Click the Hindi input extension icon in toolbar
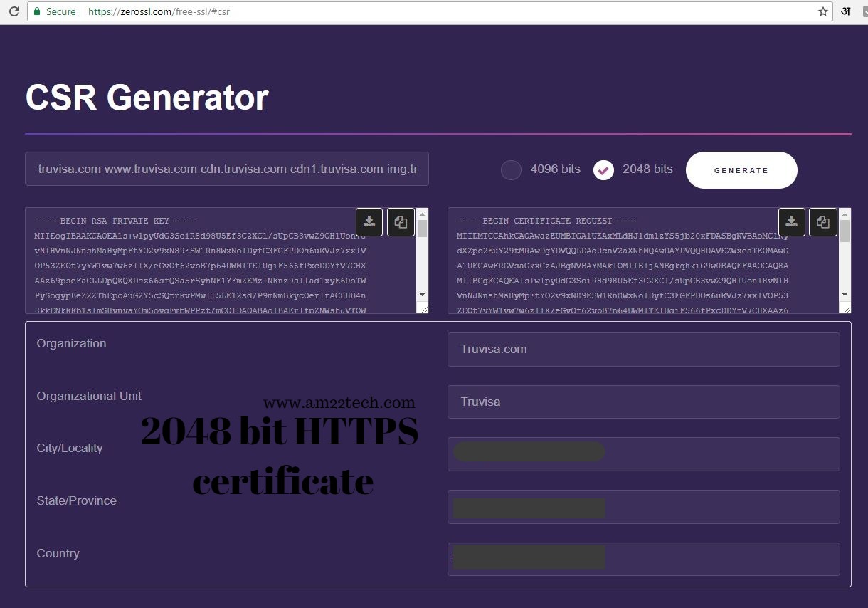This screenshot has width=868, height=608. 846,11
